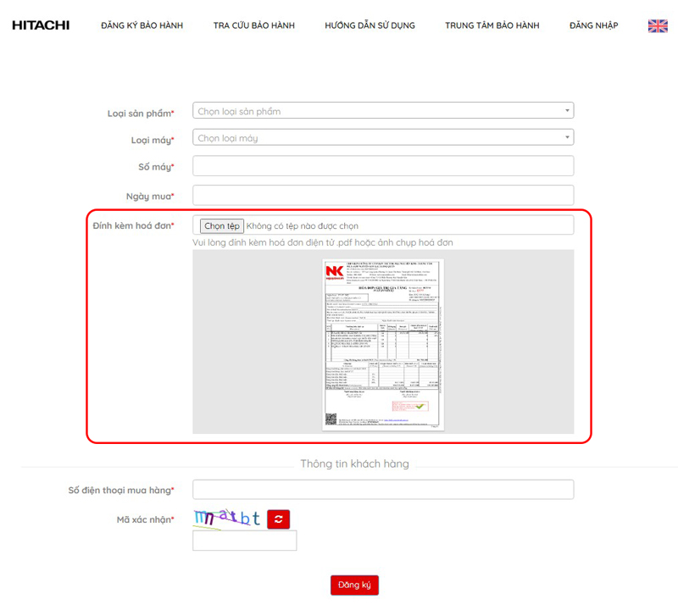The width and height of the screenshot is (678, 616).
Task: Click the captcha verification image
Action: pyautogui.click(x=226, y=519)
